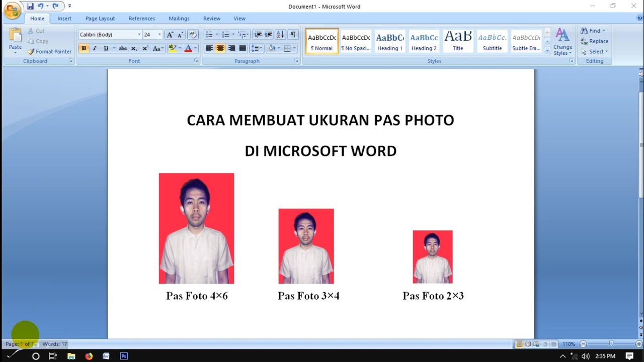Apply the red font color
Image resolution: width=644 pixels, height=362 pixels.
click(x=188, y=48)
